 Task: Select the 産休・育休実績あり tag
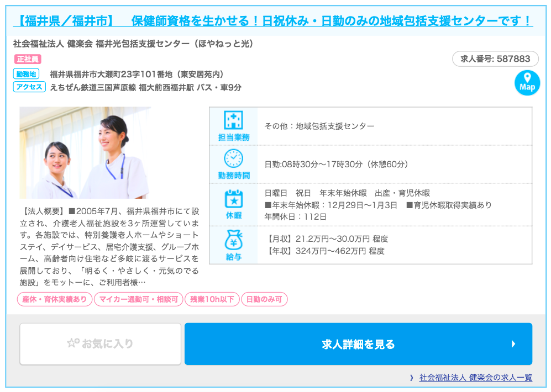pyautogui.click(x=54, y=299)
